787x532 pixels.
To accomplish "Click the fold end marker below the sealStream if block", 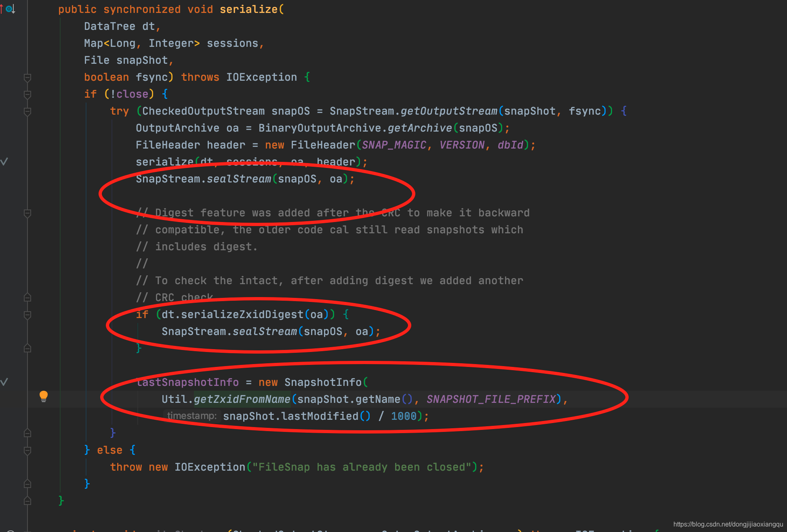I will coord(27,348).
